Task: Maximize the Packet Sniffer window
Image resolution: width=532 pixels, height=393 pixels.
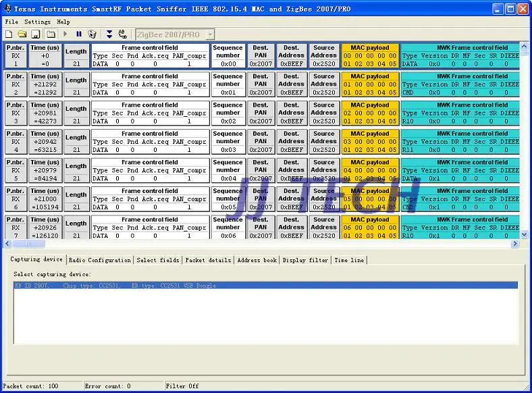Action: 510,9
